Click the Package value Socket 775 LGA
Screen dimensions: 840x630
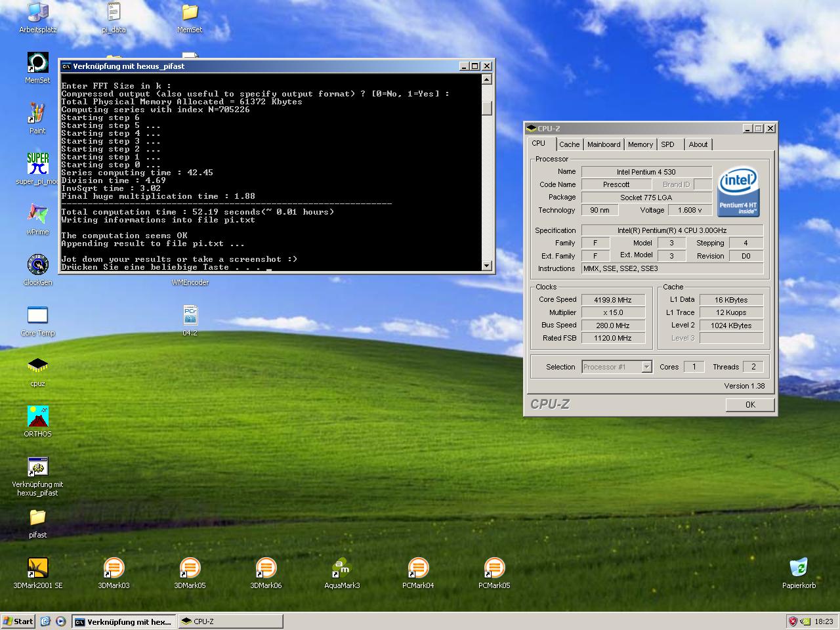tap(646, 198)
